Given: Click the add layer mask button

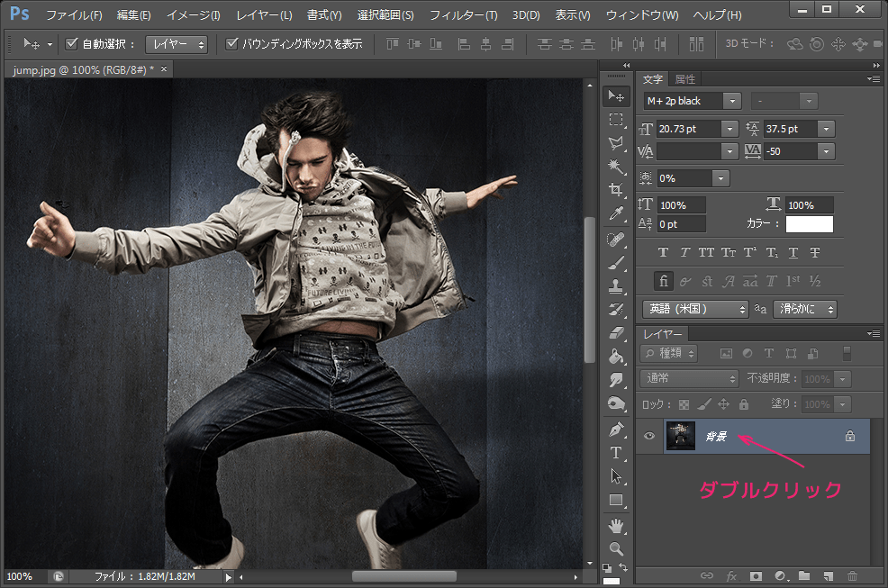Looking at the screenshot, I should (x=756, y=575).
